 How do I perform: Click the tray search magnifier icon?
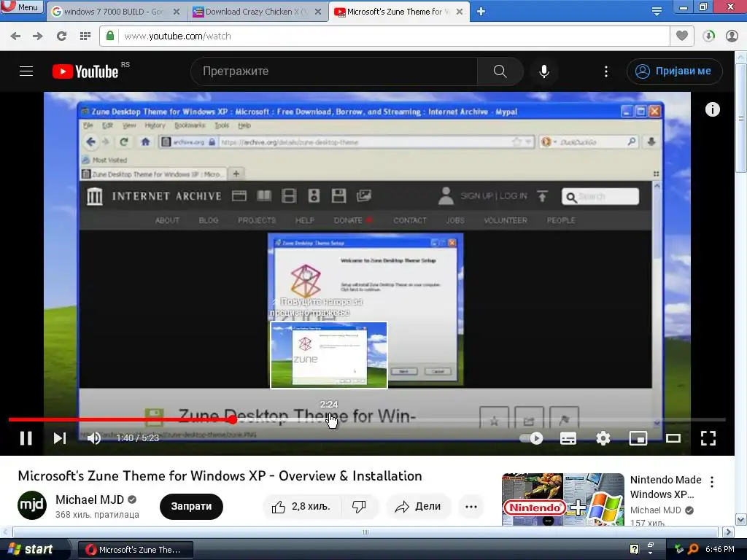(693, 549)
